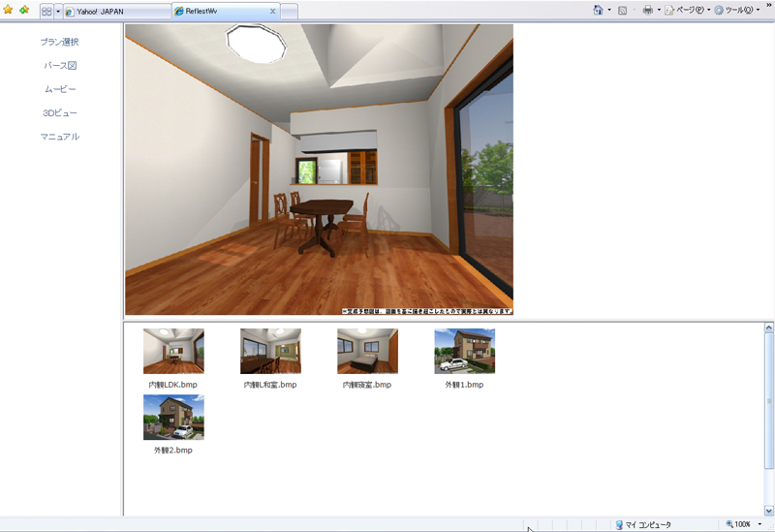Open the ムービー link in sidebar
The width and height of the screenshot is (775, 532).
(60, 89)
